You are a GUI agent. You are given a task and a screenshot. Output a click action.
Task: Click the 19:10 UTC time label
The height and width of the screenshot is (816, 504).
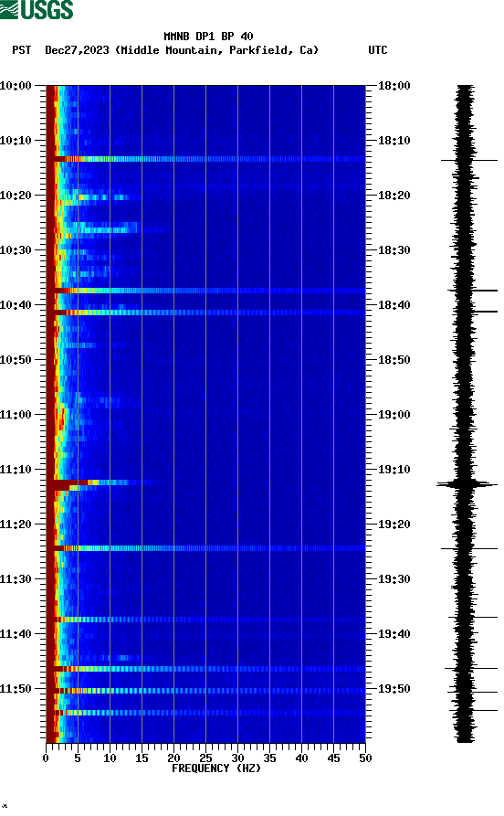tap(394, 470)
